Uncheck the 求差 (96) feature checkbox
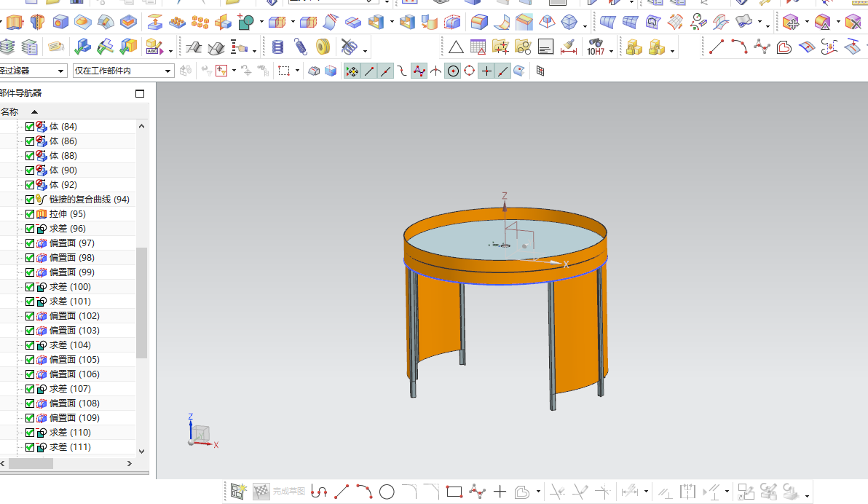Image resolution: width=868 pixels, height=504 pixels. point(30,228)
